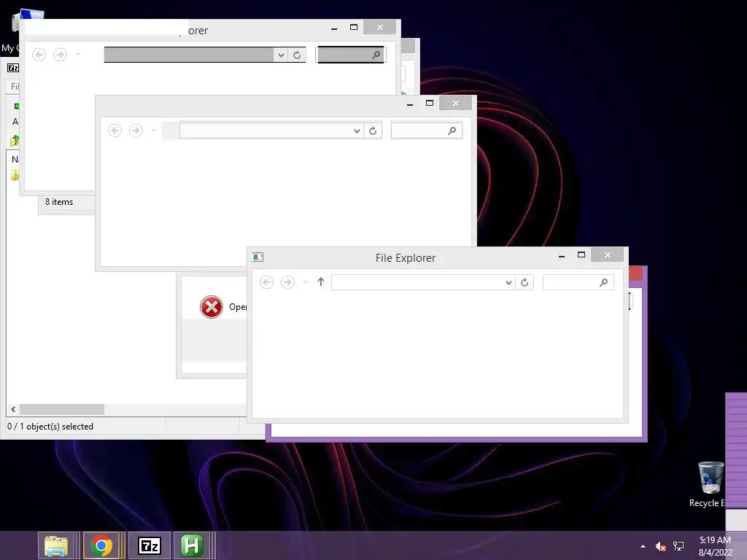Click forward arrow in untitled middle Explorer window
This screenshot has height=560, width=747.
pyautogui.click(x=136, y=131)
